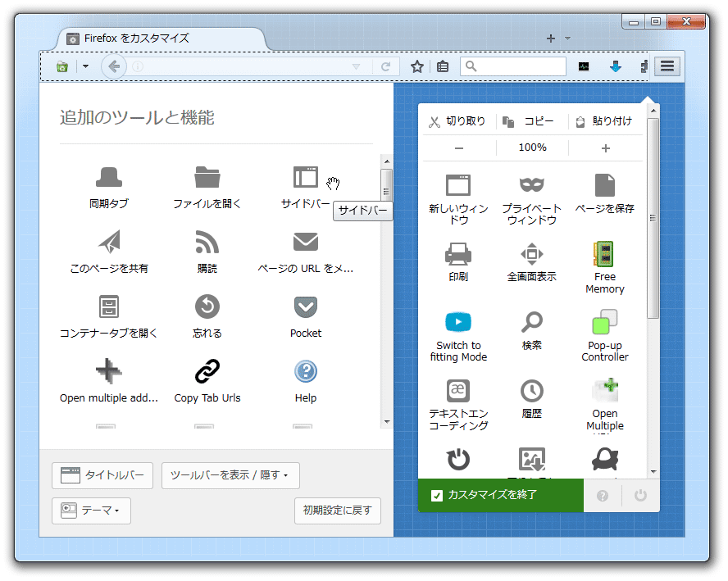Click the bookmark star icon in toolbar
This screenshot has width=728, height=581.
point(417,67)
